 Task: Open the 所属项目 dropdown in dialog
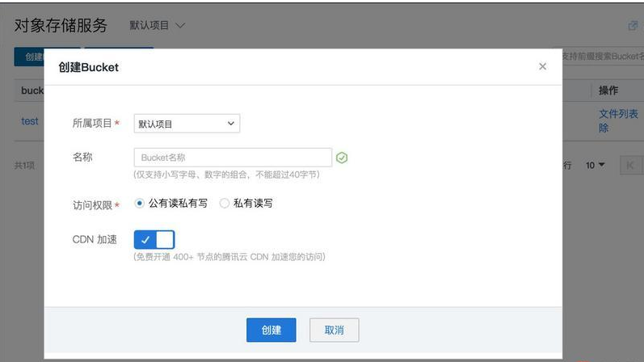[x=187, y=124]
